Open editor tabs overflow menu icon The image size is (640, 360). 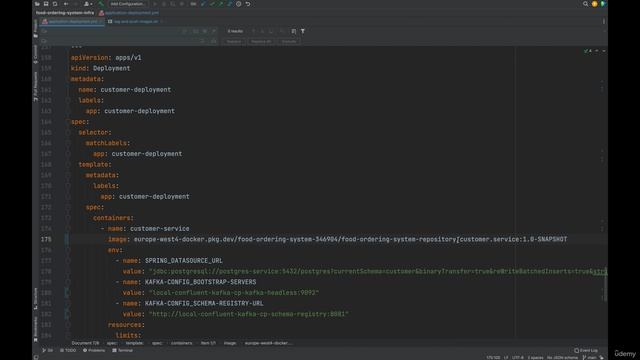tap(604, 21)
